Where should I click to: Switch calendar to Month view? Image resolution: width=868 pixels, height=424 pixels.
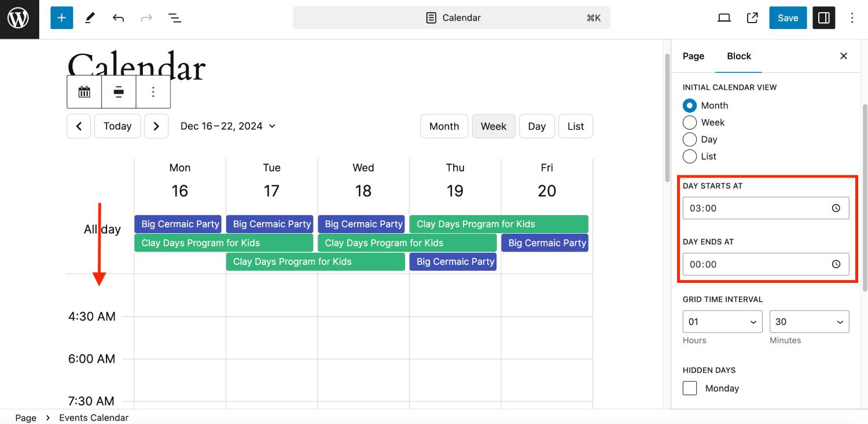[444, 126]
